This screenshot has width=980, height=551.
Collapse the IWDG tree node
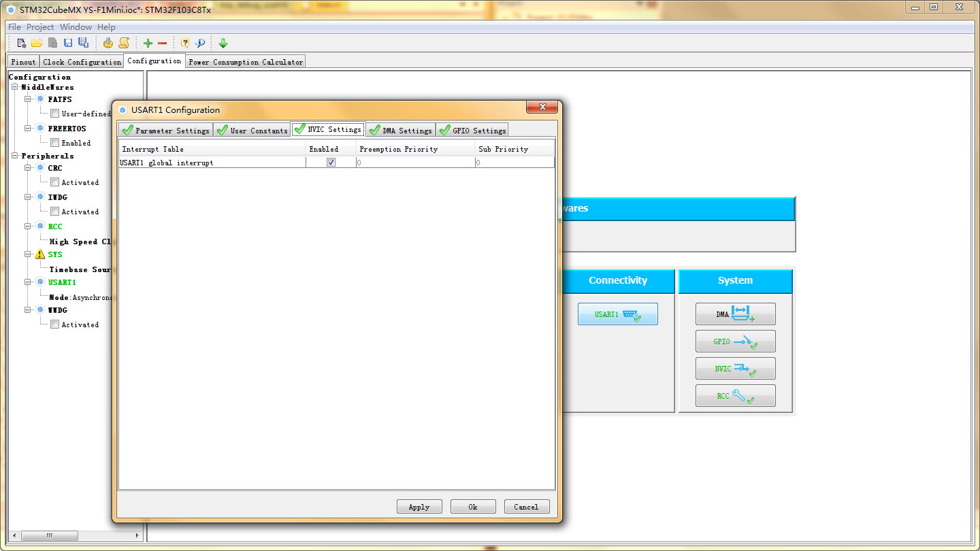(29, 197)
